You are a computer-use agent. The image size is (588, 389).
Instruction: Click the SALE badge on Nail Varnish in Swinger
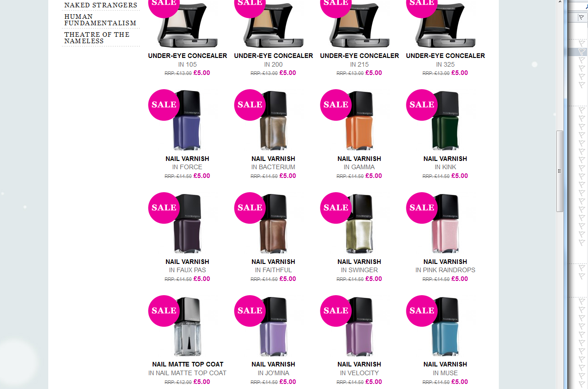click(336, 208)
